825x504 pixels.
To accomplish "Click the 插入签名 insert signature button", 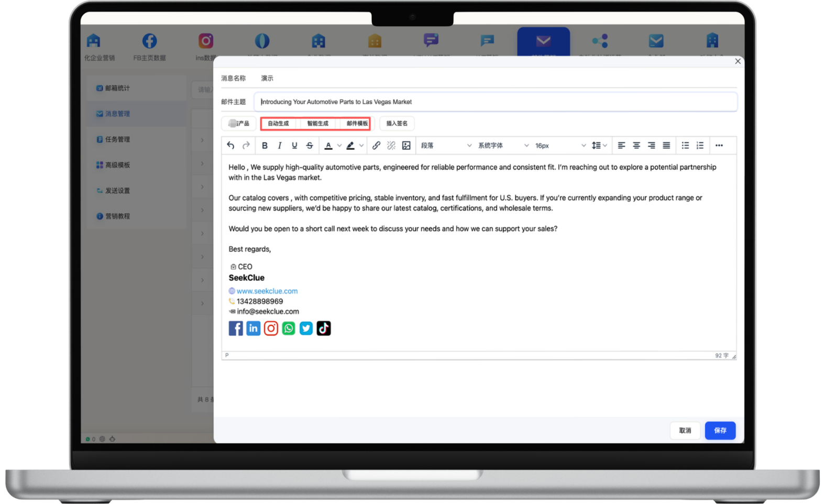I will pos(397,124).
